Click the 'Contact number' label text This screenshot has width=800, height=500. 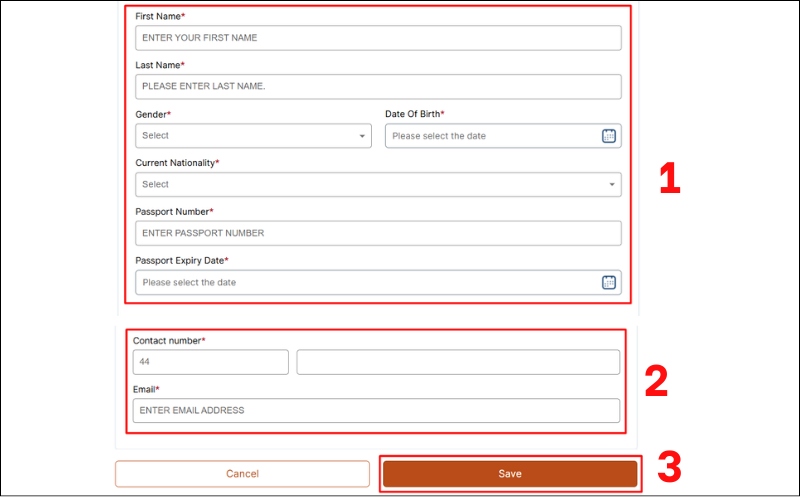(168, 341)
